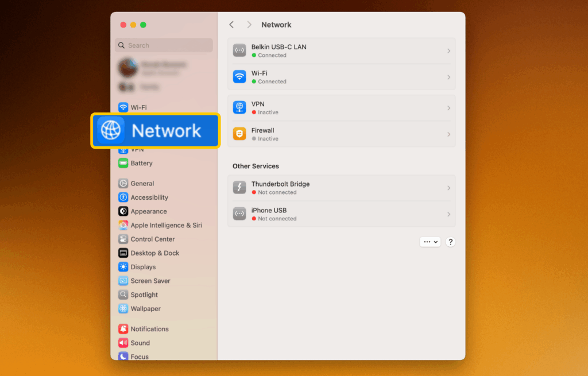This screenshot has width=588, height=376.
Task: Open Displays settings from the sidebar
Action: click(143, 267)
